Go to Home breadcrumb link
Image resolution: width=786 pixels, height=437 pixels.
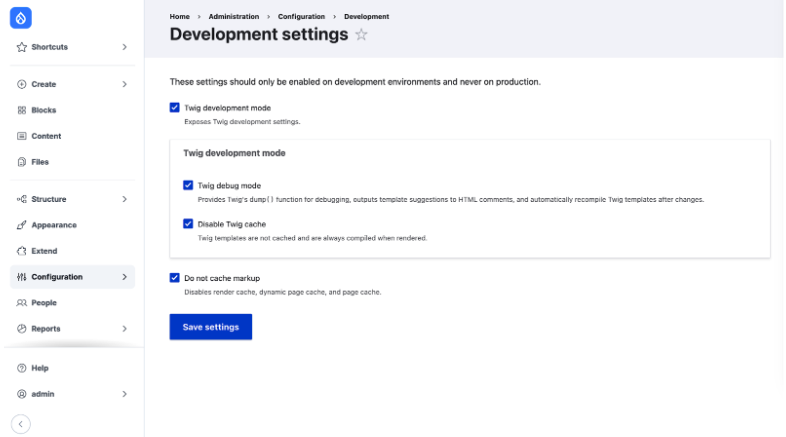coord(179,17)
